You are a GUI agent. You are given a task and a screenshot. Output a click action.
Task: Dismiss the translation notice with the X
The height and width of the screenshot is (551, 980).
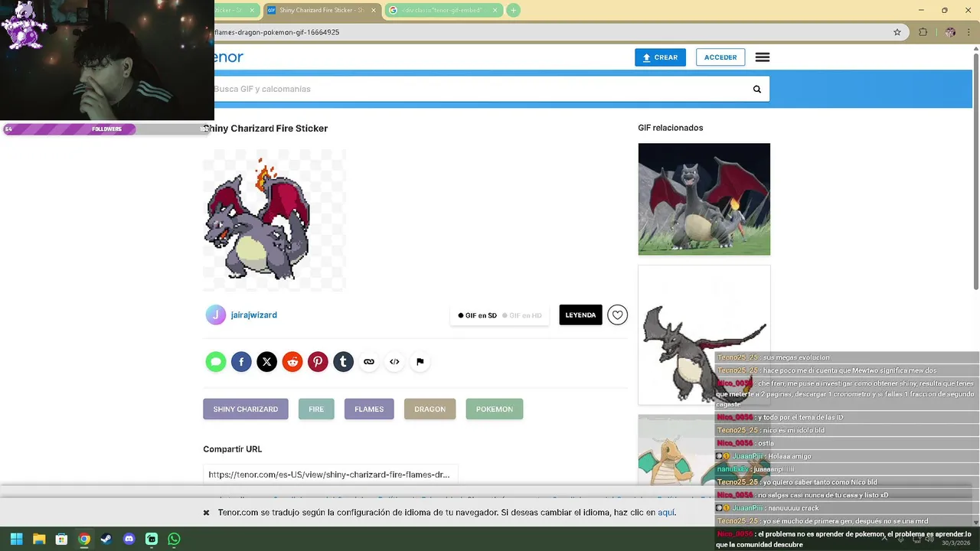[x=206, y=513]
